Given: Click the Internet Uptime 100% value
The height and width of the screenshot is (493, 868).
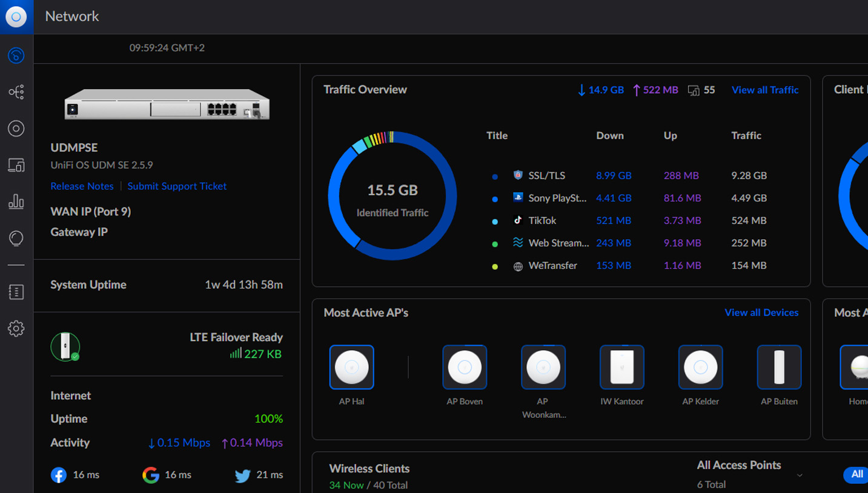Looking at the screenshot, I should tap(268, 419).
